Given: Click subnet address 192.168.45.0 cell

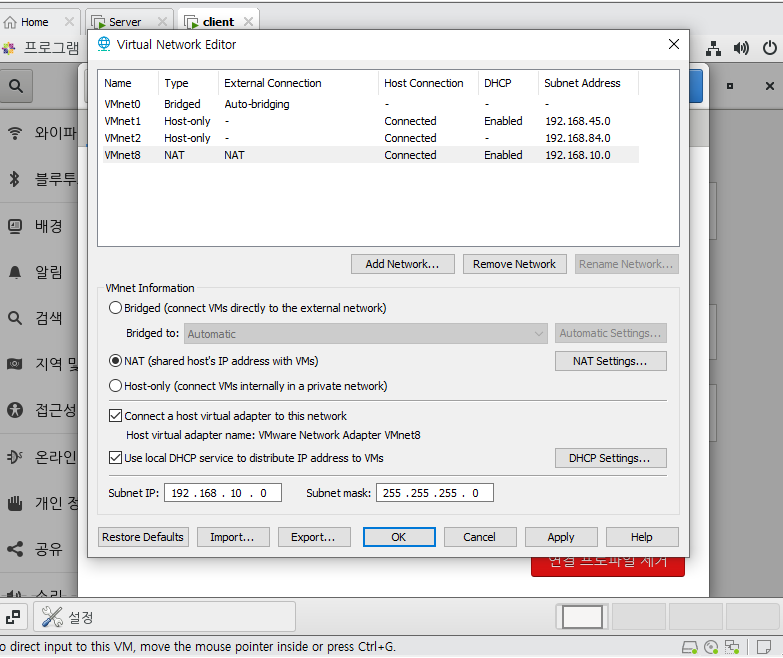Looking at the screenshot, I should (x=578, y=121).
